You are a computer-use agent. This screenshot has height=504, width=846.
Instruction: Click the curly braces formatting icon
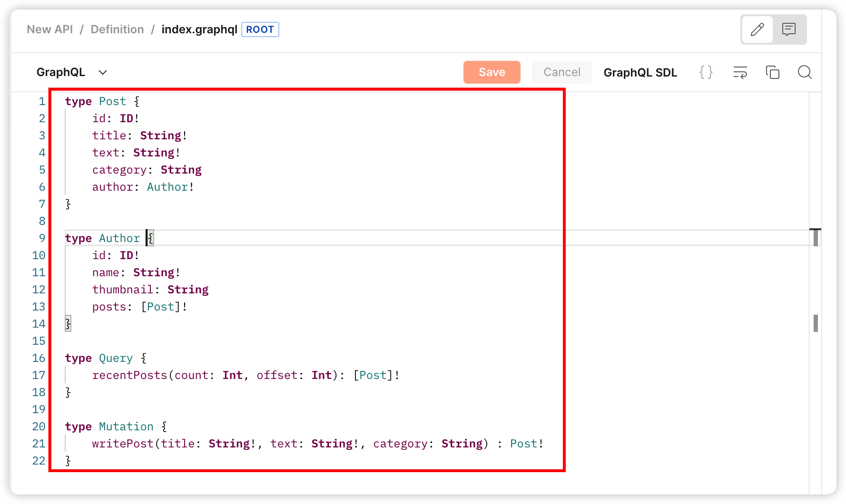[x=706, y=72]
